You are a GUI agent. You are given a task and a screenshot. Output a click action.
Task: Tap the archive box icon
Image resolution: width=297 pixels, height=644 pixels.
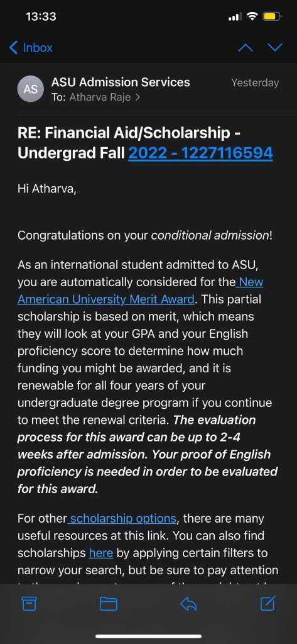coord(29,603)
